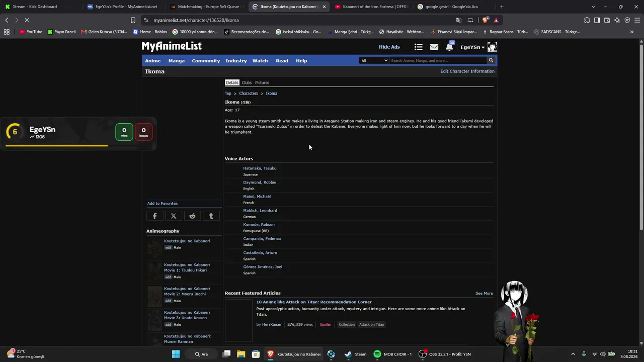Bookmark this page with the bookmark icon
Screen dimensions: 644x362
pyautogui.click(x=133, y=20)
